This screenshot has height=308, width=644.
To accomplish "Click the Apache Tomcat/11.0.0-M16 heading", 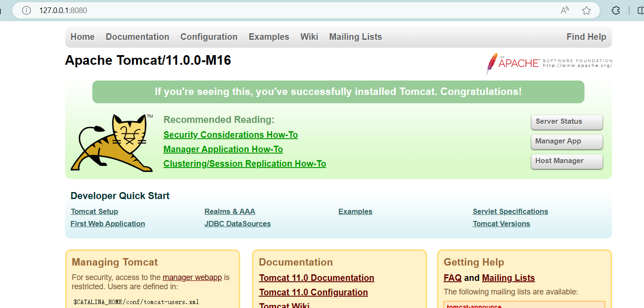I will point(148,60).
